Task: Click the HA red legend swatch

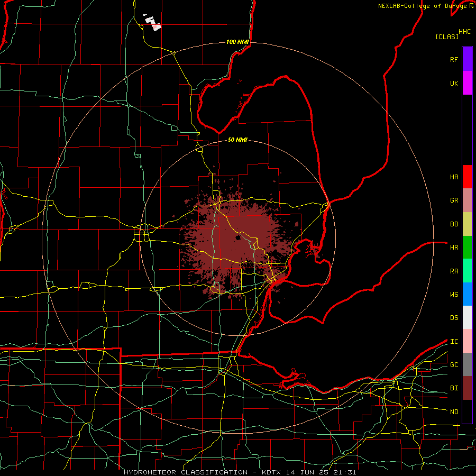Action: (467, 177)
